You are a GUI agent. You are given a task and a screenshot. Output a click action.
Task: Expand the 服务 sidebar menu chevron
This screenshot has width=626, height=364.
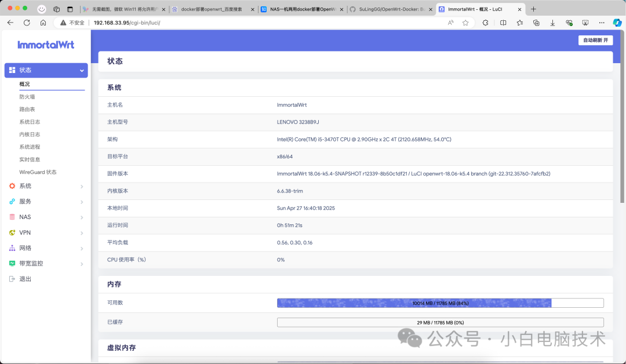coord(82,202)
